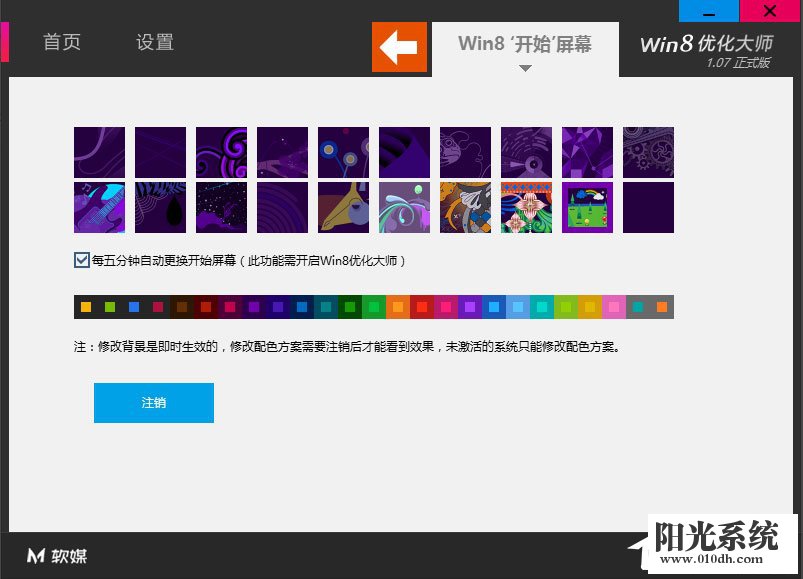Choose the circular rings background thumbnail
Screen dimensions: 803x579
[x=282, y=207]
